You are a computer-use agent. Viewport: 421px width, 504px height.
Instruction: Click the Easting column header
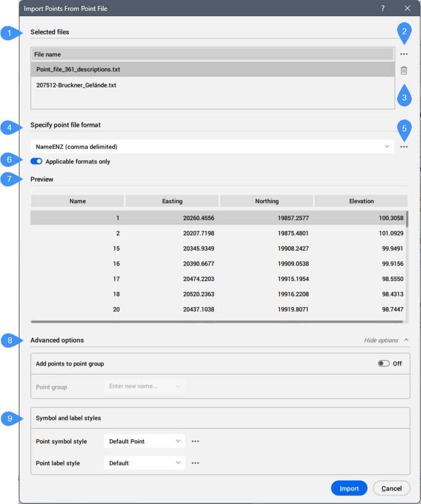click(172, 201)
